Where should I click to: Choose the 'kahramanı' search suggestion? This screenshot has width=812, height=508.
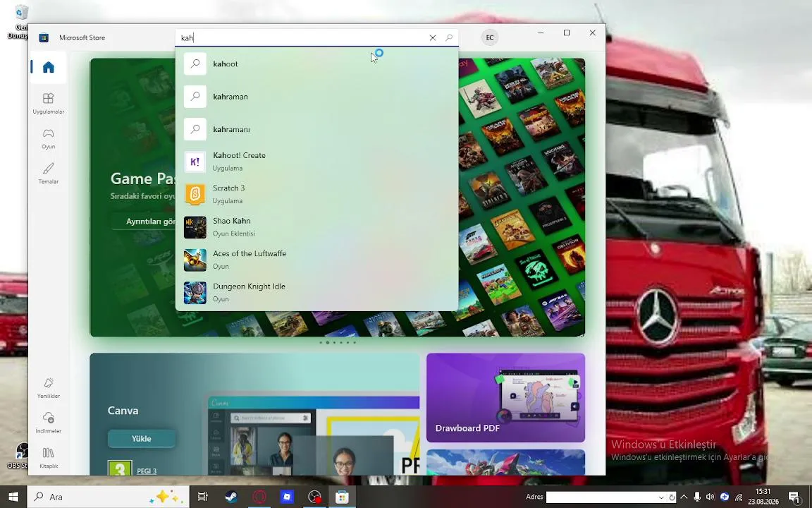[316, 129]
